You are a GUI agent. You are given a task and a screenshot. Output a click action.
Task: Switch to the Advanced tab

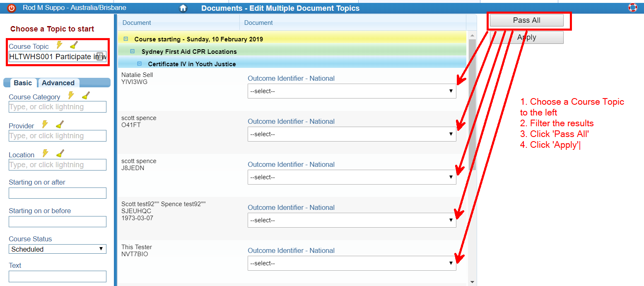pos(58,83)
